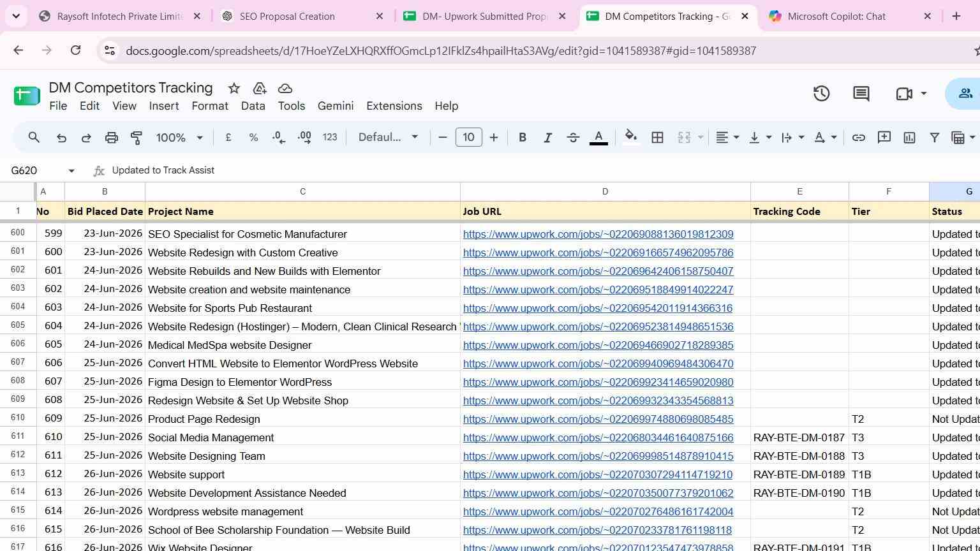The width and height of the screenshot is (980, 551).
Task: Expand the name box dropdown arrow
Action: click(x=71, y=171)
